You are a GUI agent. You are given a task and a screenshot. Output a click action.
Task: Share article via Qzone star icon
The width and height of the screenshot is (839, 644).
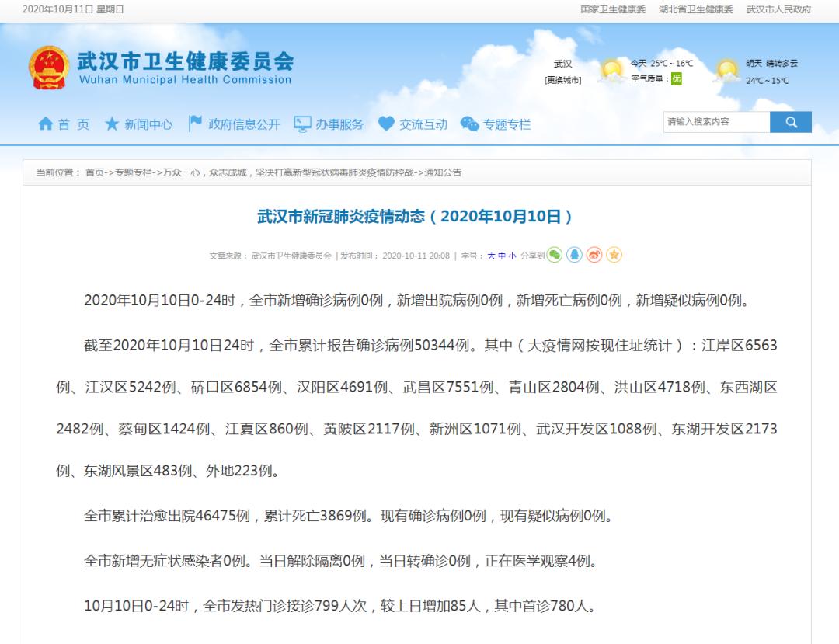coord(614,255)
